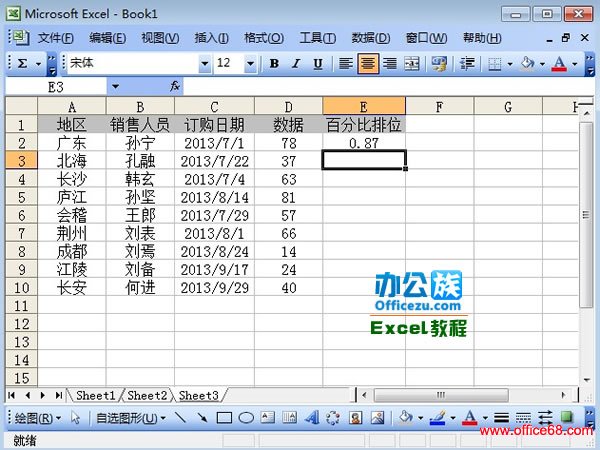Expand Font Color palette arrow
Screen dimensions: 600x450
575,64
